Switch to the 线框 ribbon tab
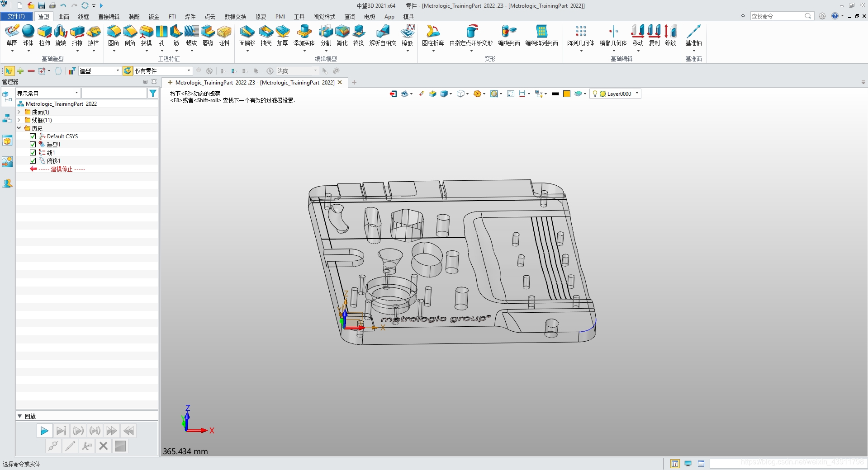 [83, 17]
